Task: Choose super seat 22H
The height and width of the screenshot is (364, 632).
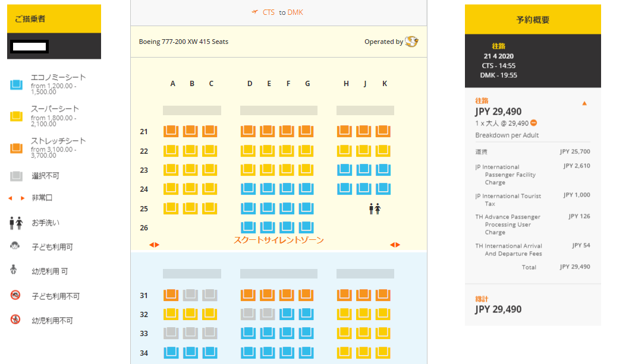Action: (344, 151)
